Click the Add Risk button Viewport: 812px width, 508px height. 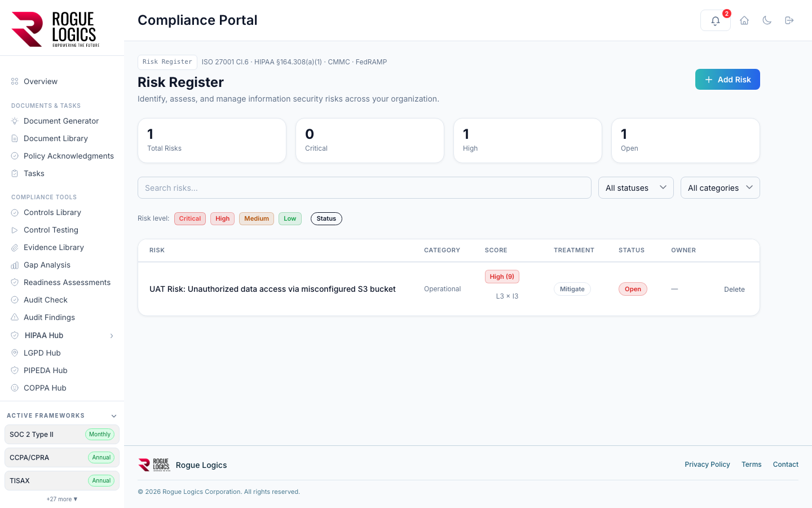click(x=727, y=80)
